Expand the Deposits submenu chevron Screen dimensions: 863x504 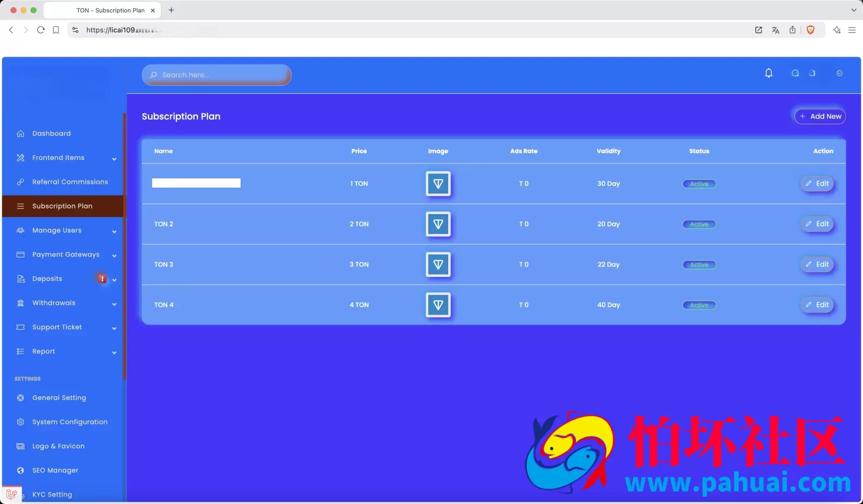114,280
